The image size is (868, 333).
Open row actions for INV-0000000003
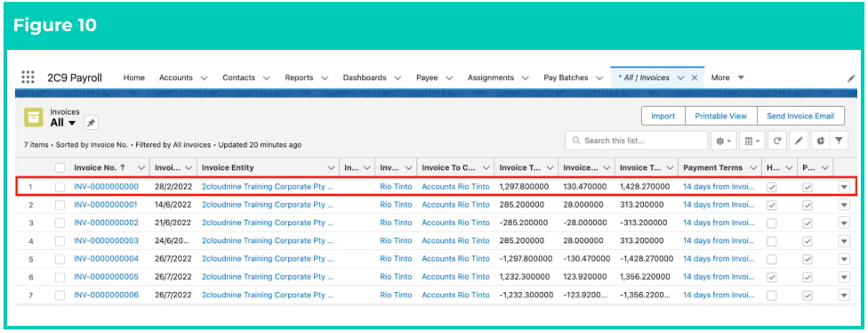click(x=844, y=241)
